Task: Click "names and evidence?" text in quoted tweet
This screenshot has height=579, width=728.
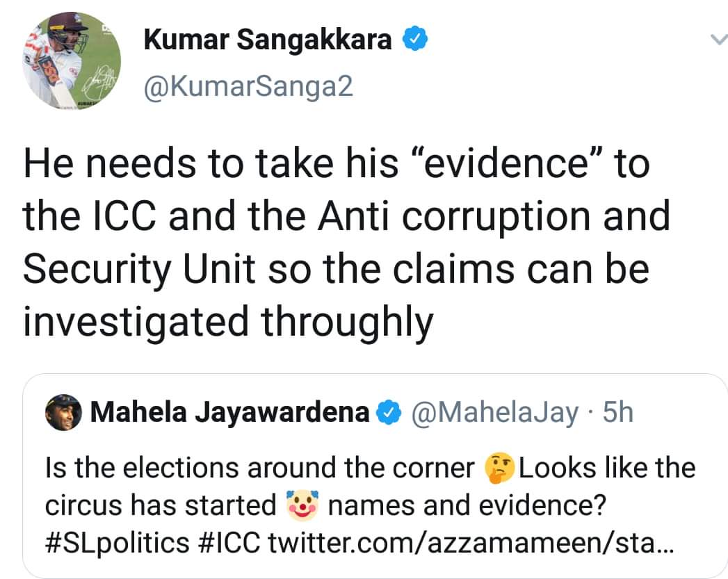Action: (464, 505)
